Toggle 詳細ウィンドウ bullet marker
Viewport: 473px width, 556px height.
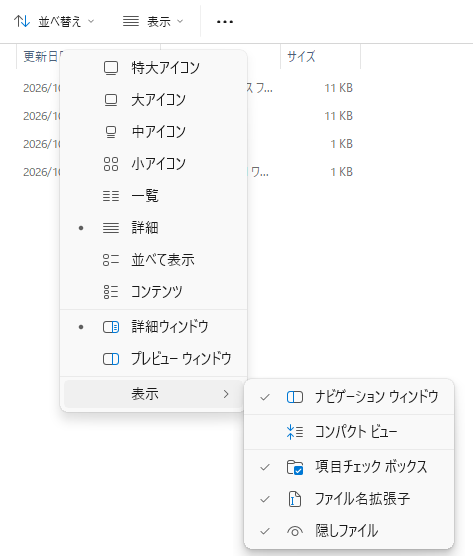pyautogui.click(x=81, y=327)
